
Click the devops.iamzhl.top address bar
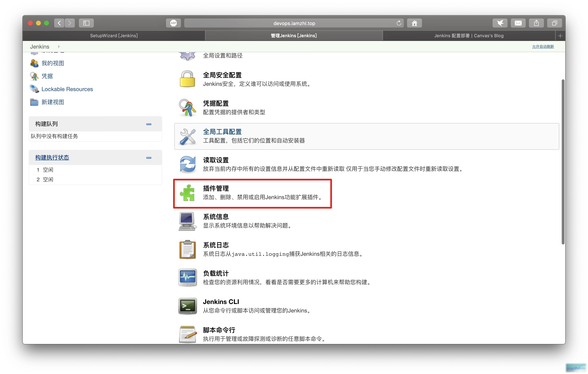click(294, 23)
